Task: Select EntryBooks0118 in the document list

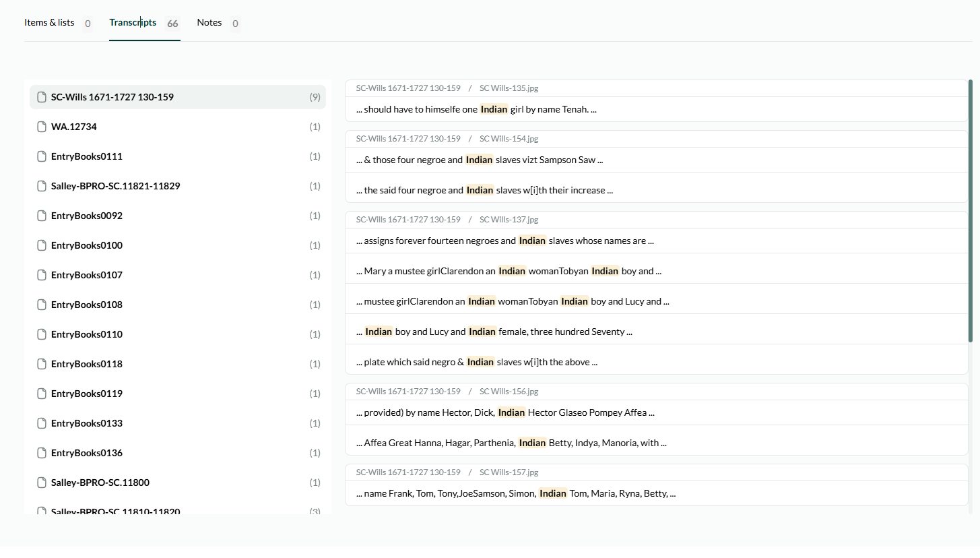Action: pos(87,364)
